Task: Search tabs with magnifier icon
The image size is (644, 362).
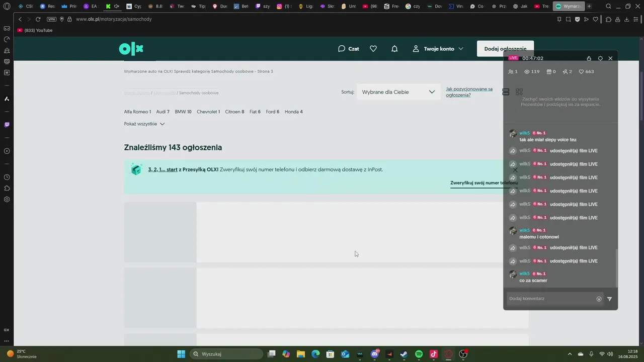Action: (x=608, y=6)
